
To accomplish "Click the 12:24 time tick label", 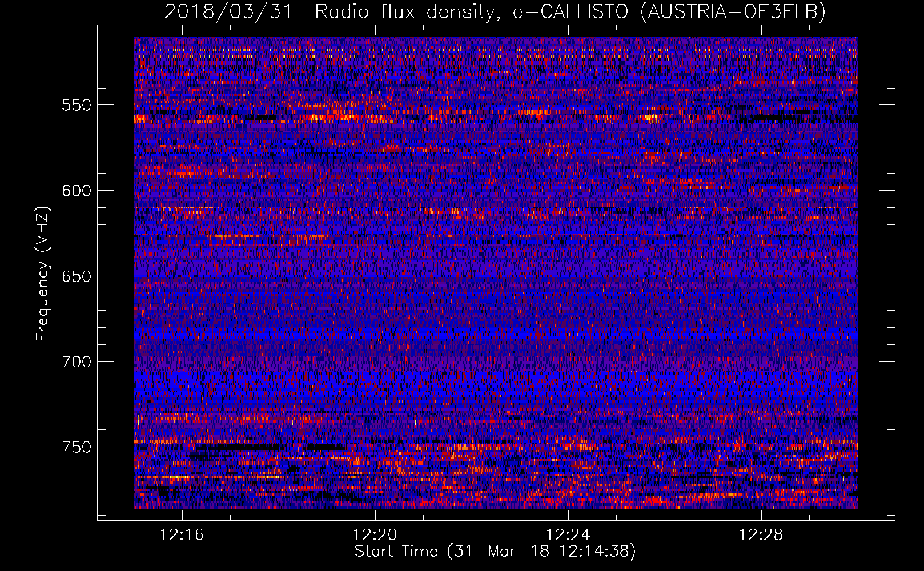I will pyautogui.click(x=568, y=535).
